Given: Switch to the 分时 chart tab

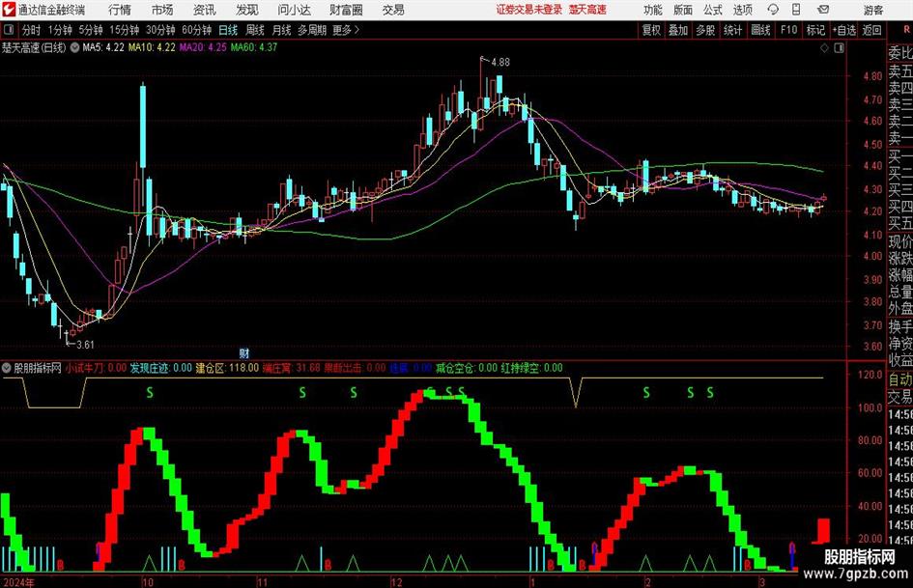Looking at the screenshot, I should [32, 30].
